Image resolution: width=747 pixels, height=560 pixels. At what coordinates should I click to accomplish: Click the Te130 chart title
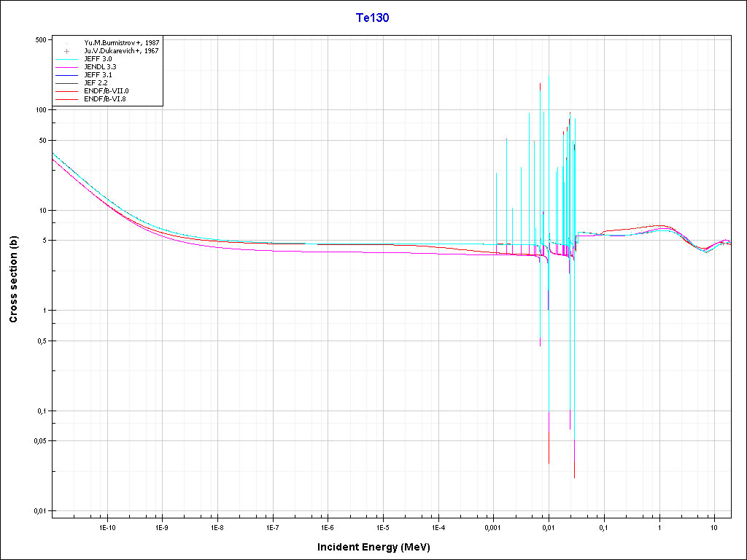click(372, 18)
